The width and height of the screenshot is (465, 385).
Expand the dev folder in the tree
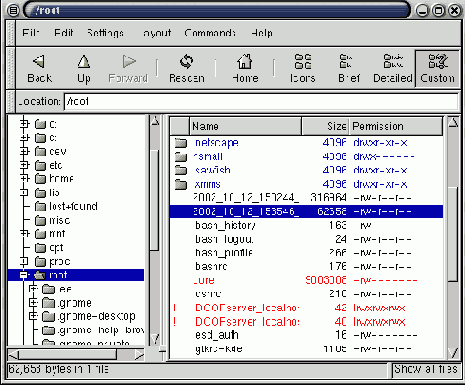click(24, 152)
